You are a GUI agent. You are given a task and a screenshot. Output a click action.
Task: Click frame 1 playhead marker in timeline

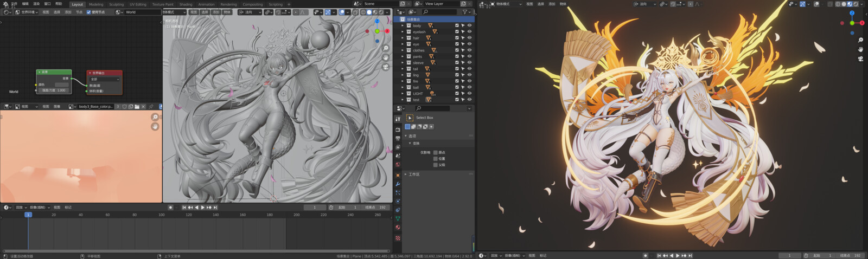(28, 215)
